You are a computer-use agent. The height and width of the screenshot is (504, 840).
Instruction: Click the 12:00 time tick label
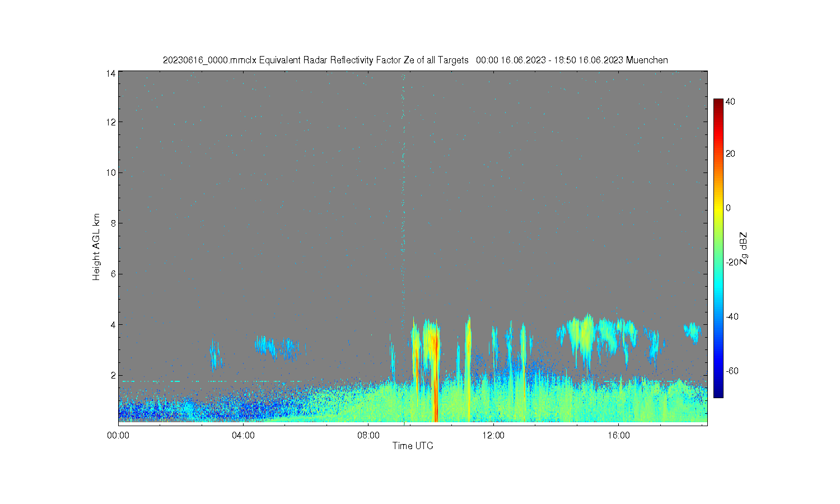tap(493, 435)
